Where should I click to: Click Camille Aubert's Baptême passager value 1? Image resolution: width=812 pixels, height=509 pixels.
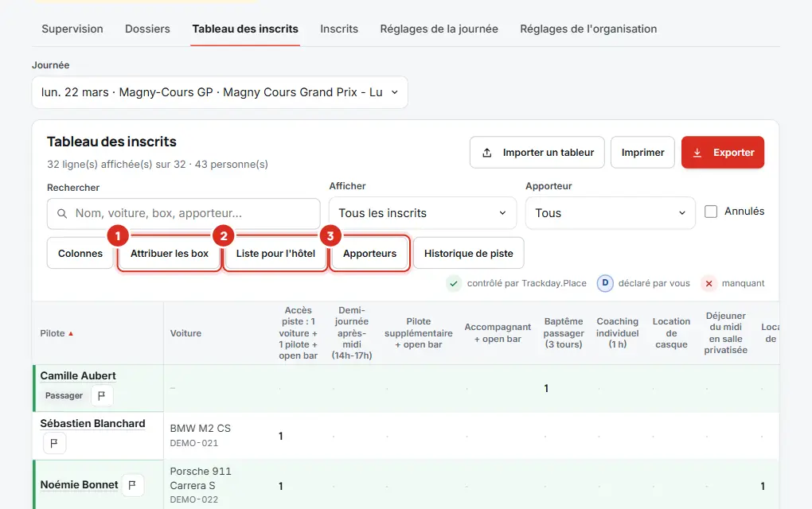546,388
